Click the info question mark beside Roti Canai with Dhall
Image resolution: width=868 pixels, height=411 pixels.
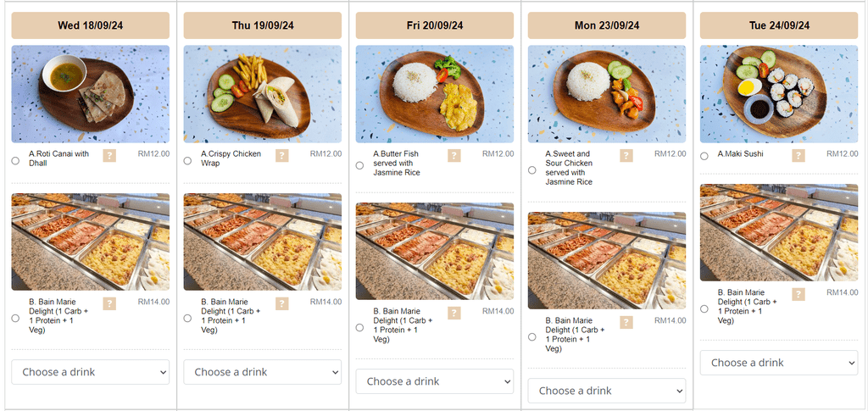pos(109,155)
